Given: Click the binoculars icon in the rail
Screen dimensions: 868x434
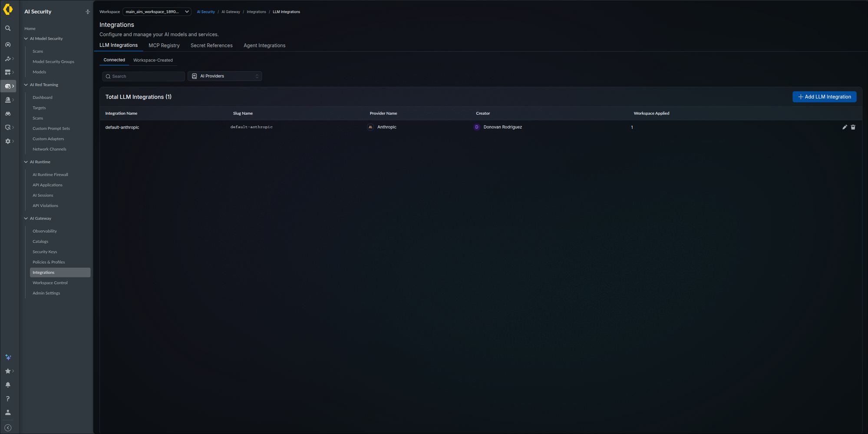Looking at the screenshot, I should [8, 114].
